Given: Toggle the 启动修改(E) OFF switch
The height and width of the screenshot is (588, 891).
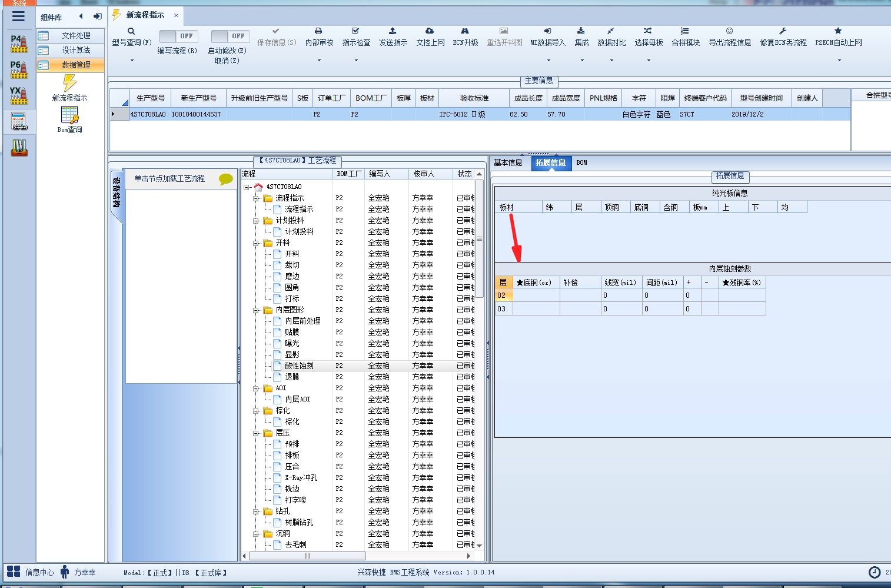Looking at the screenshot, I should [x=230, y=36].
